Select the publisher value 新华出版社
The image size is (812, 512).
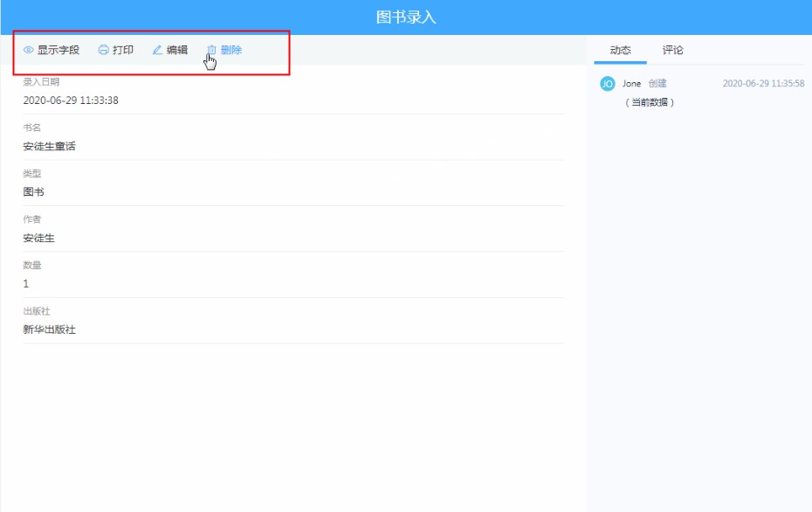coord(50,329)
